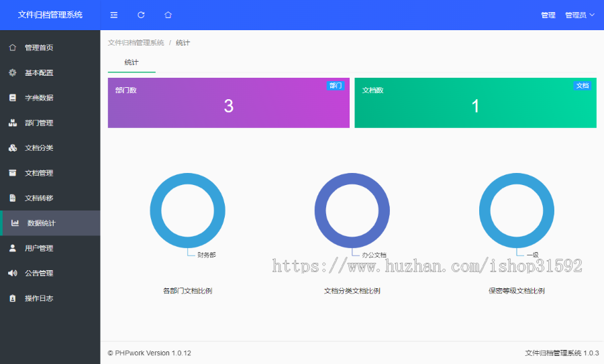Viewport: 604px width, 364px height.
Task: Open the 文档管理 menu item
Action: click(x=50, y=173)
